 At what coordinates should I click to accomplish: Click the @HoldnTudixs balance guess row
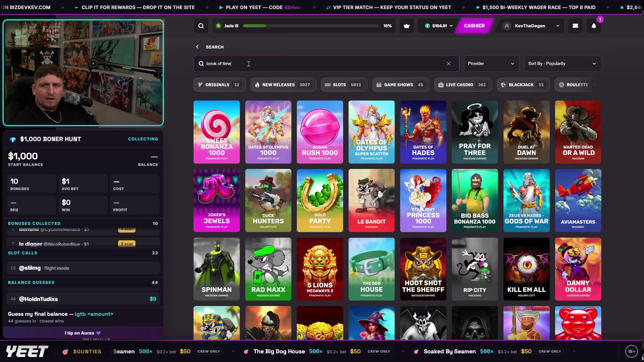[x=83, y=299]
